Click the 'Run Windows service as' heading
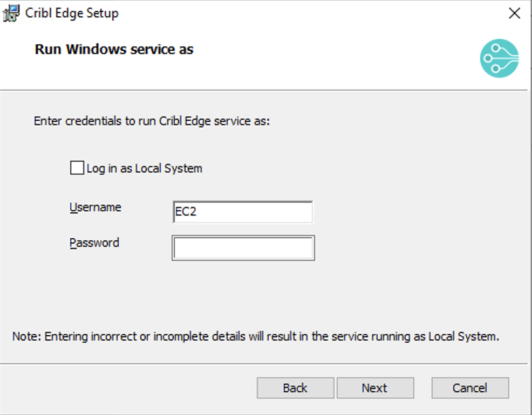Screen dimensions: 532x415 pyautogui.click(x=114, y=50)
